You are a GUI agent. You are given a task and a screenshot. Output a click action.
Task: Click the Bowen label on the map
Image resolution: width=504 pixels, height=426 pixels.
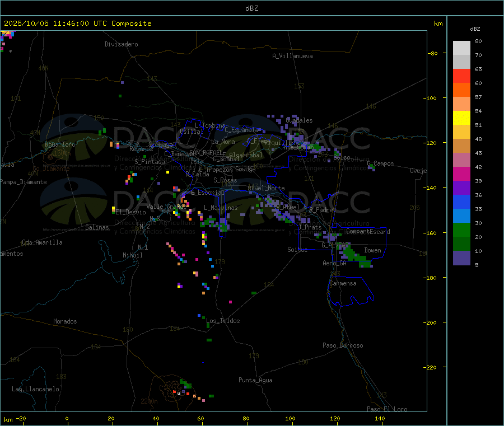pyautogui.click(x=372, y=250)
